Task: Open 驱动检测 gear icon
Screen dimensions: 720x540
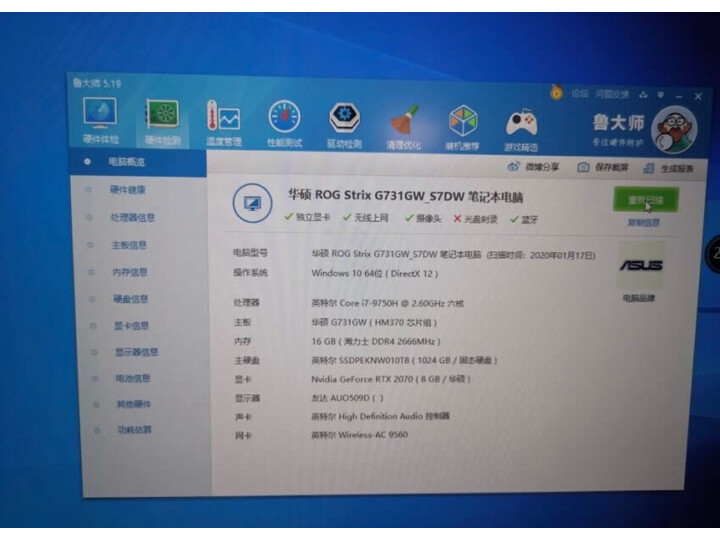Action: coord(344,119)
